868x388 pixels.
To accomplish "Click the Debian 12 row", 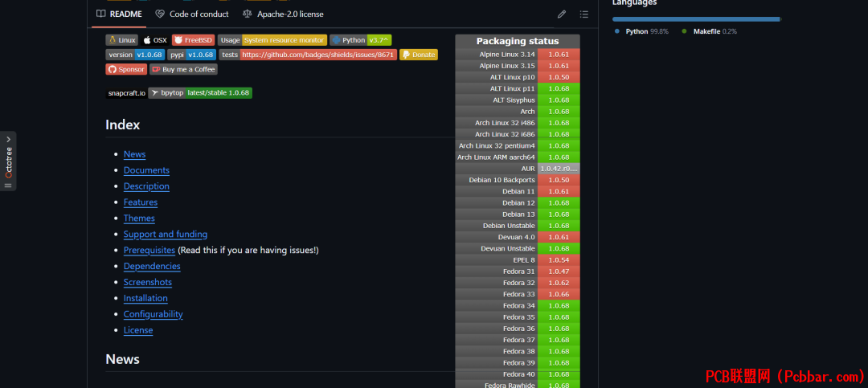I will (518, 202).
